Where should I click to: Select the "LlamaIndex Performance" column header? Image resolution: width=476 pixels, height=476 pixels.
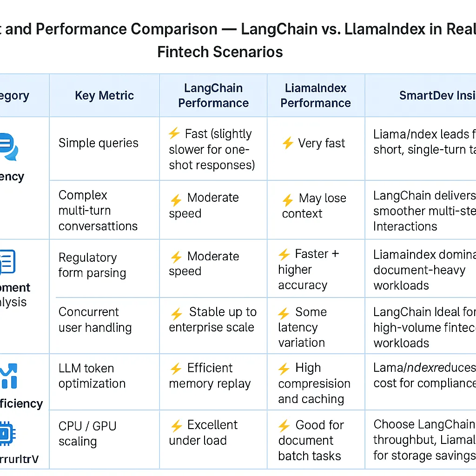click(316, 96)
